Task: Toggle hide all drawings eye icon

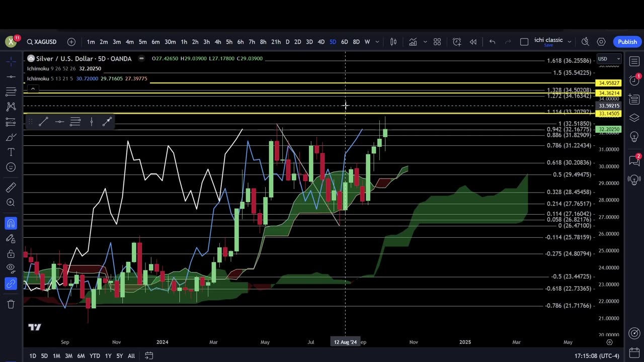Action: (x=11, y=268)
